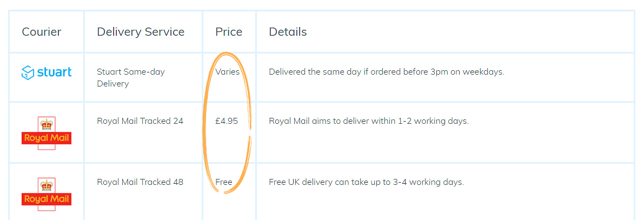Viewport: 644px width, 220px height.
Task: Click the Stuart box icon
Action: 28,72
